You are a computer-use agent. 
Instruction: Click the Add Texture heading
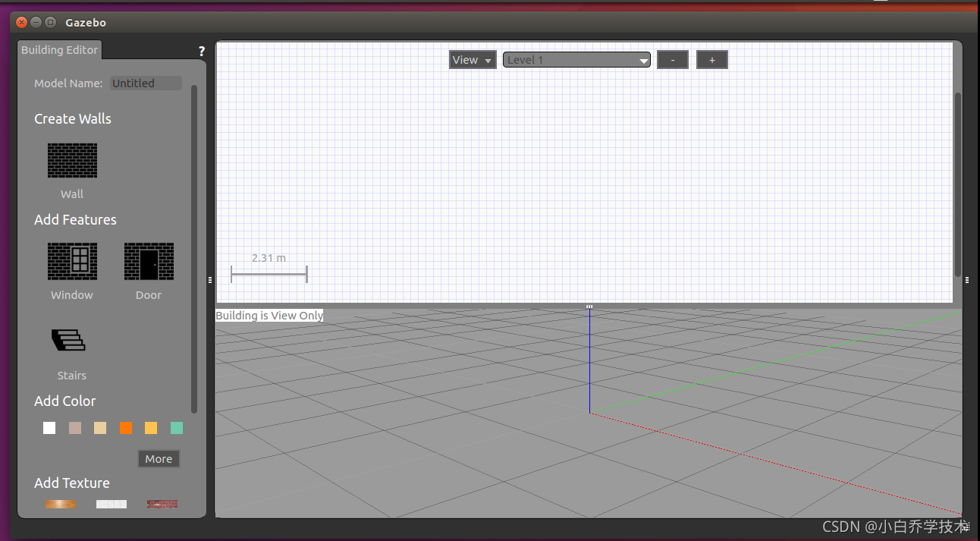(72, 483)
